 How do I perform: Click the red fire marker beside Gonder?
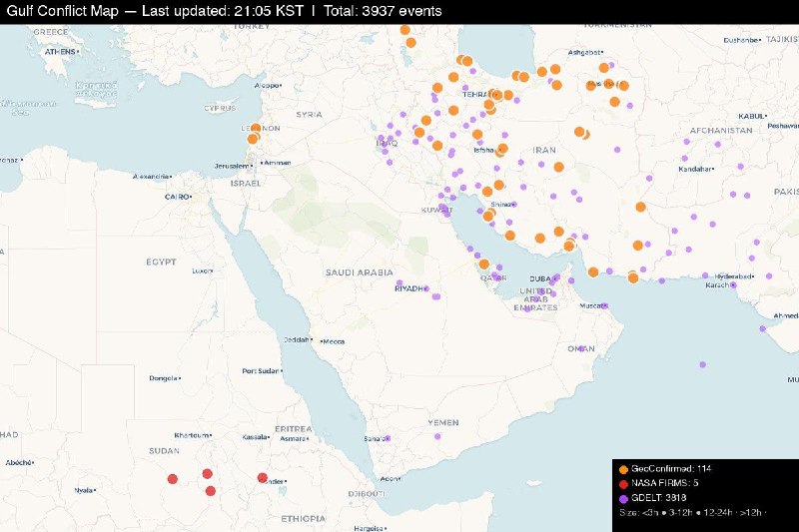point(263,478)
